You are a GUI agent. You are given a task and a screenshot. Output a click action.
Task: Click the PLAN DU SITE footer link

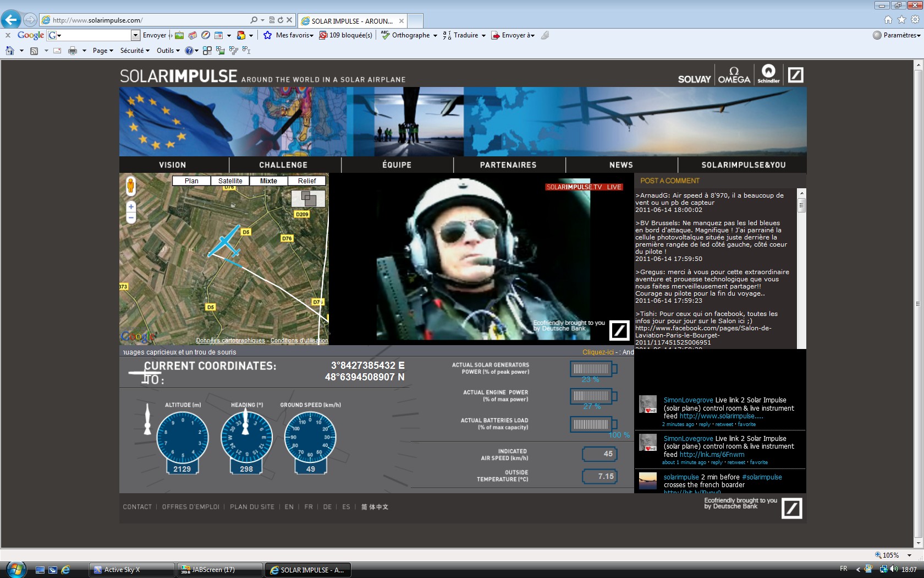(252, 507)
